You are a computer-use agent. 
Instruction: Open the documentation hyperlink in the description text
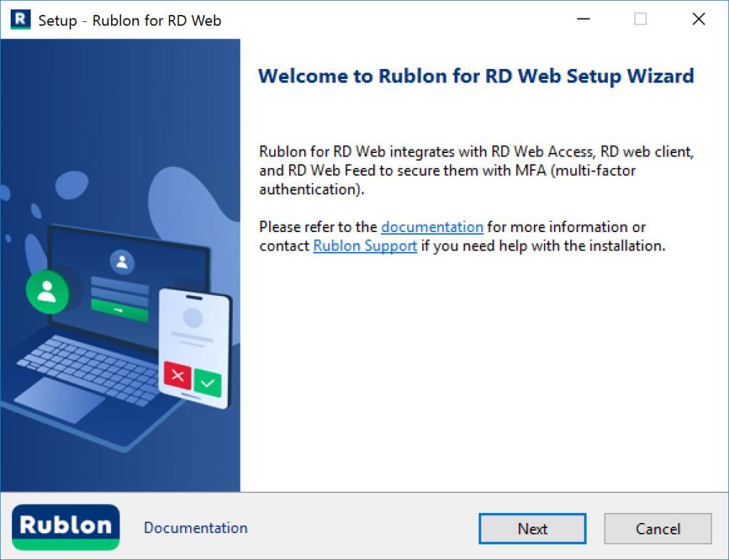point(431,226)
